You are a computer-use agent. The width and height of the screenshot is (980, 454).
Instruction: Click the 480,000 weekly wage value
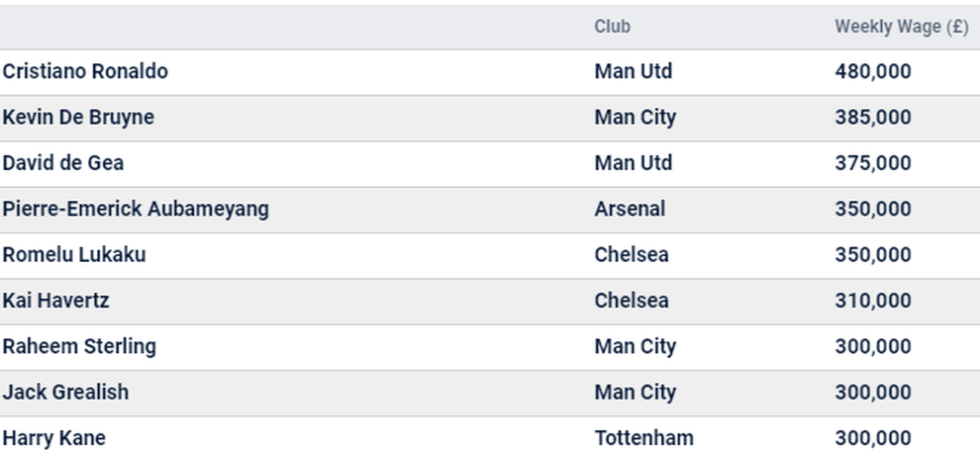pos(873,71)
